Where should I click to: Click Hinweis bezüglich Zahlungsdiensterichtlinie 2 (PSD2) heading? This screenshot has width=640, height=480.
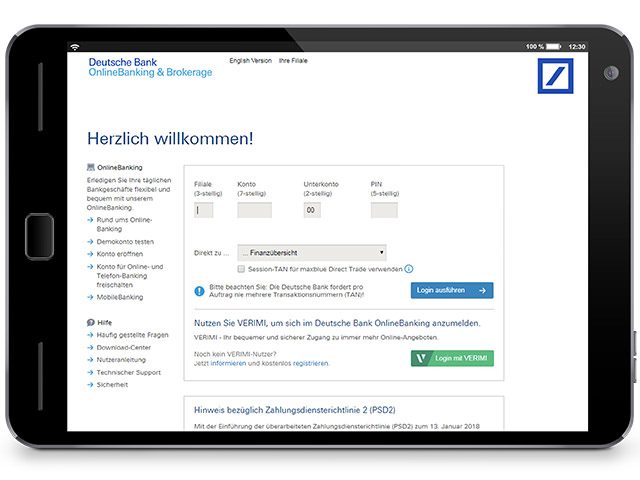tap(294, 410)
